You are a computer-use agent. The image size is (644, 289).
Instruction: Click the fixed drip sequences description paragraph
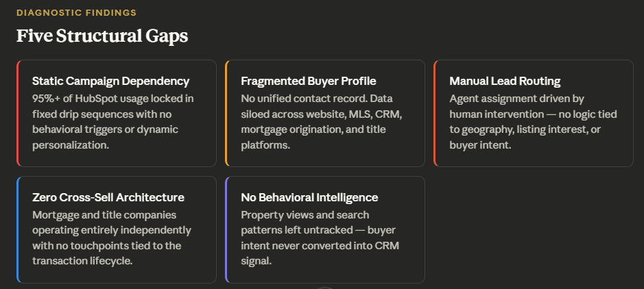pyautogui.click(x=113, y=122)
